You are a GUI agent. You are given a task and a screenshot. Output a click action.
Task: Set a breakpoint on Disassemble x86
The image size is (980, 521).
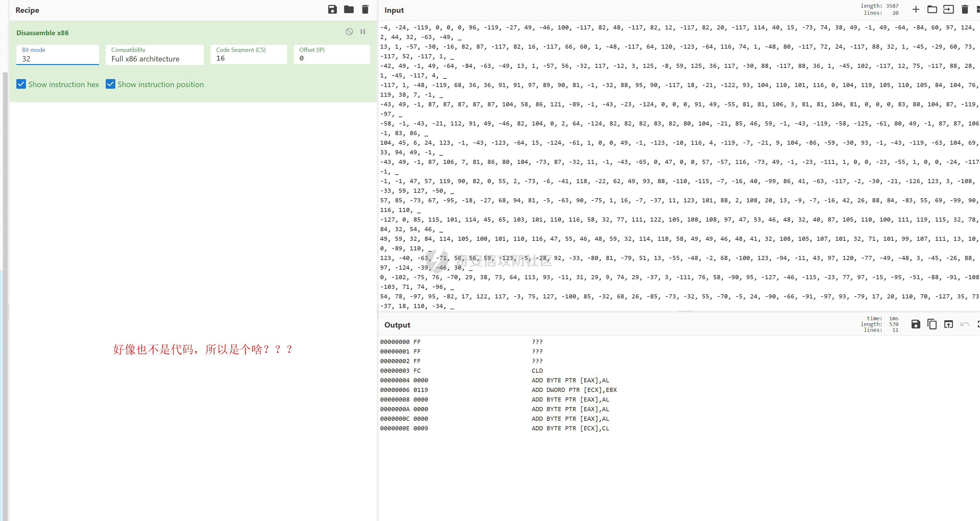pyautogui.click(x=363, y=32)
